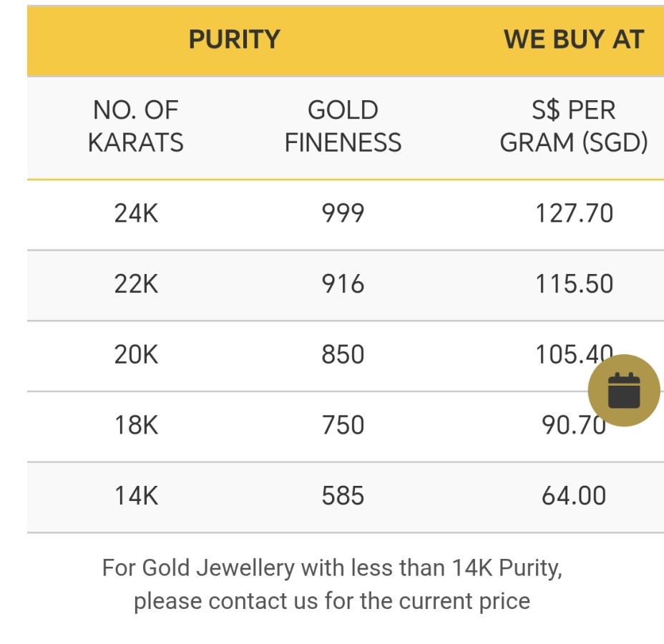This screenshot has width=664, height=644.
Task: Select the 20K karat row cell
Action: click(x=136, y=355)
